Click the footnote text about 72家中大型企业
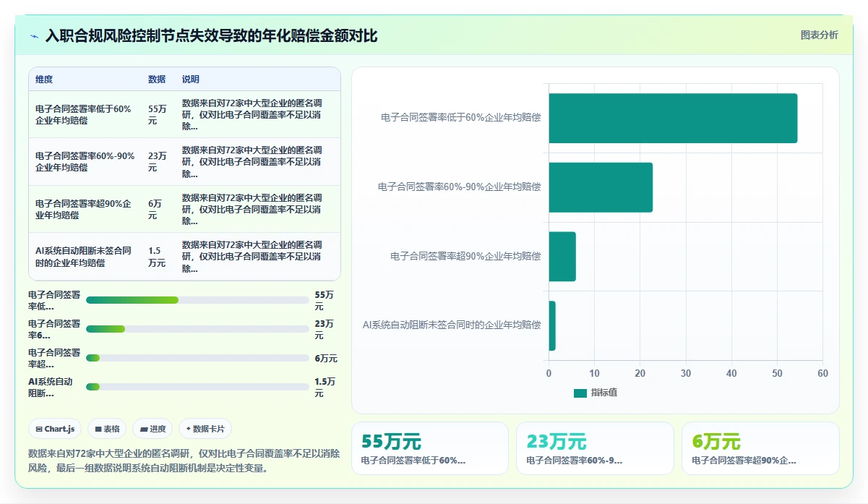 click(184, 461)
